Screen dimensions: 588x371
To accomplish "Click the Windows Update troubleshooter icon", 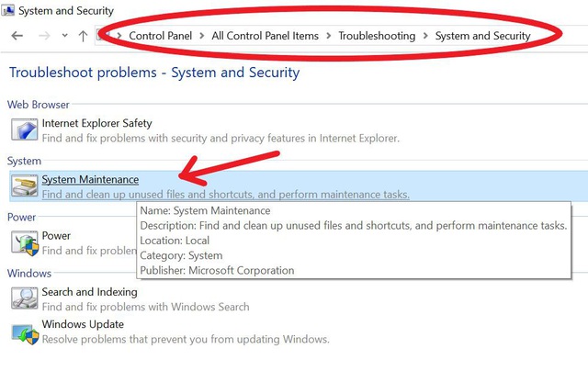I will click(x=25, y=333).
